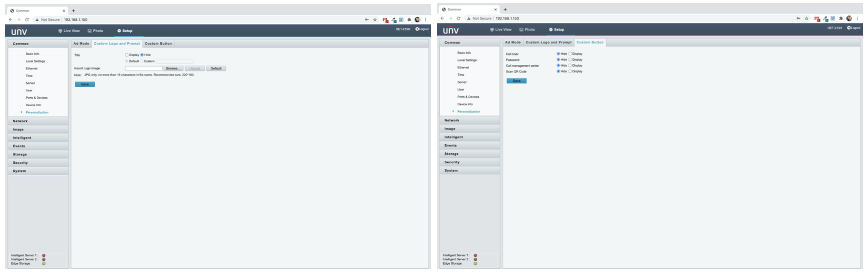Open a new tab in the left browser window

coord(73,10)
